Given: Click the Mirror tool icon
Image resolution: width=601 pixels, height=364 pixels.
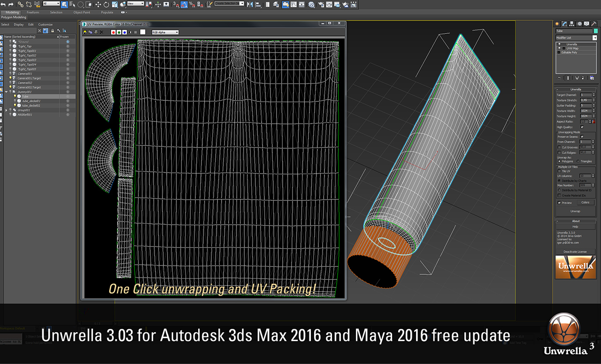Looking at the screenshot, I should point(249,4).
